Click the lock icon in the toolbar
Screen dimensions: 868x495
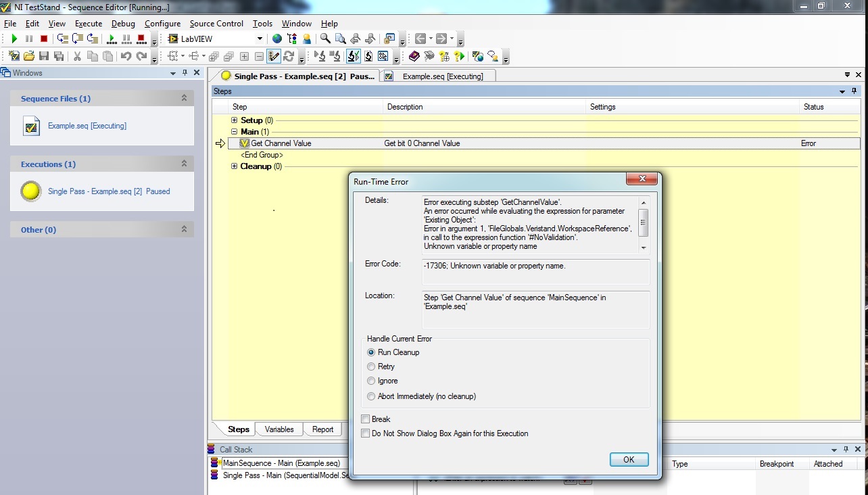pyautogui.click(x=389, y=39)
